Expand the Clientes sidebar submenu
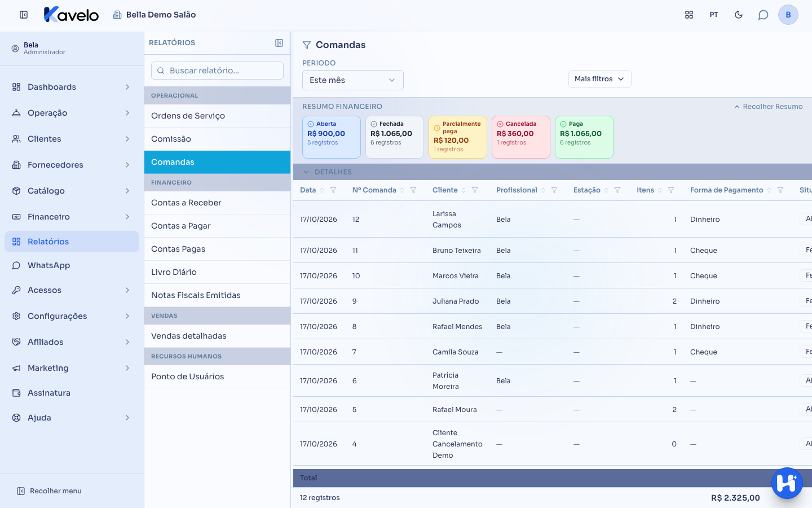Viewport: 812px width, 508px height. tap(72, 139)
